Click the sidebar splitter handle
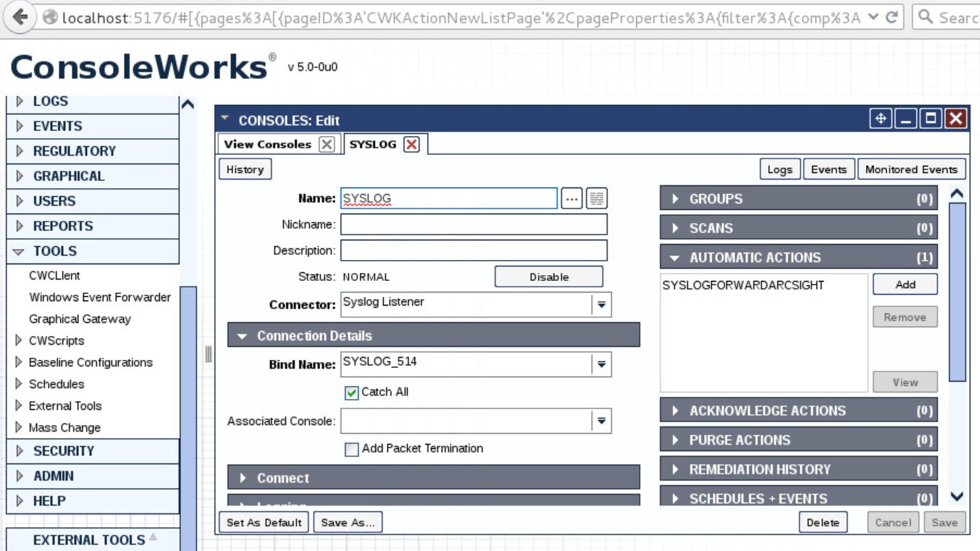 209,354
